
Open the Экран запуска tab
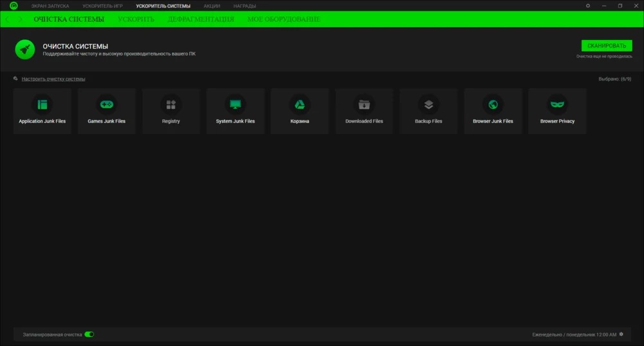click(50, 6)
